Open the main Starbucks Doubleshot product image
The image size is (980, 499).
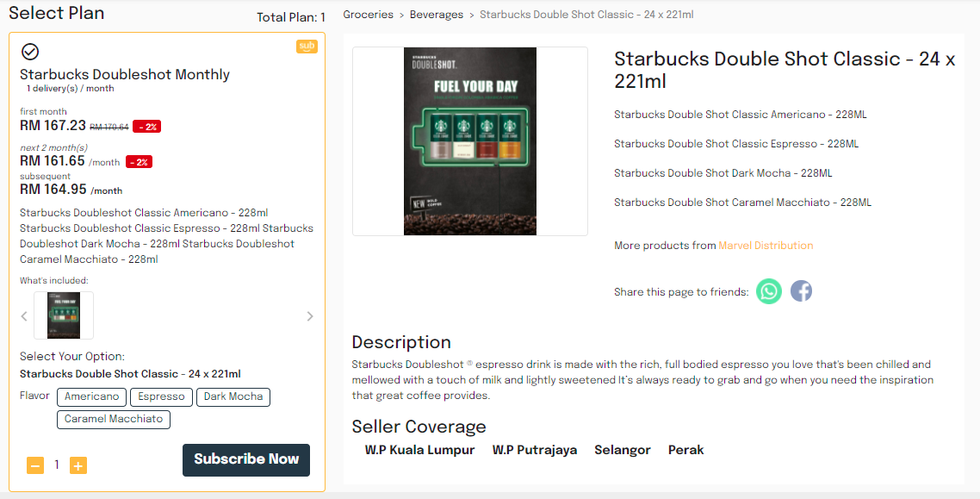click(x=470, y=141)
